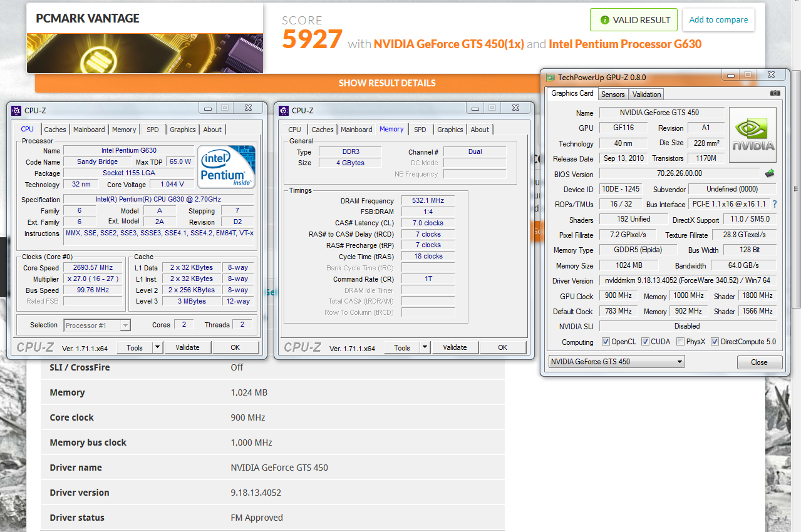Click the score value 5927
Screen dimensions: 801x532
point(312,40)
